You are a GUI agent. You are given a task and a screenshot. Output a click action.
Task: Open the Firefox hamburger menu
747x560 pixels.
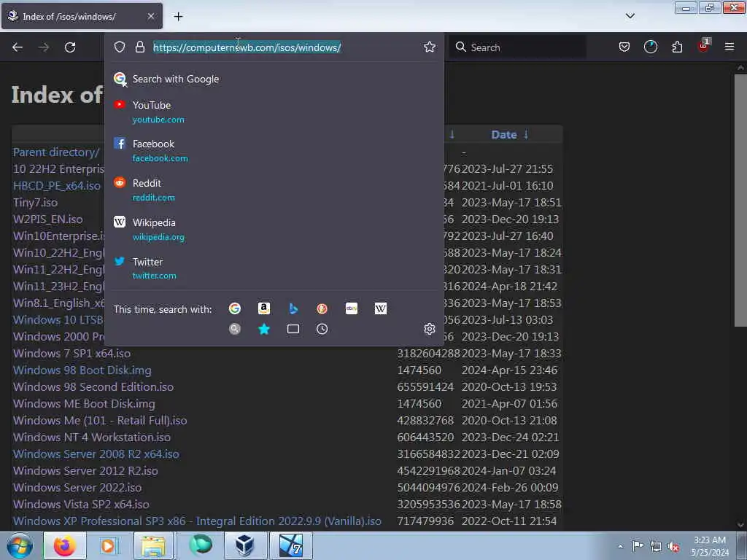(729, 47)
